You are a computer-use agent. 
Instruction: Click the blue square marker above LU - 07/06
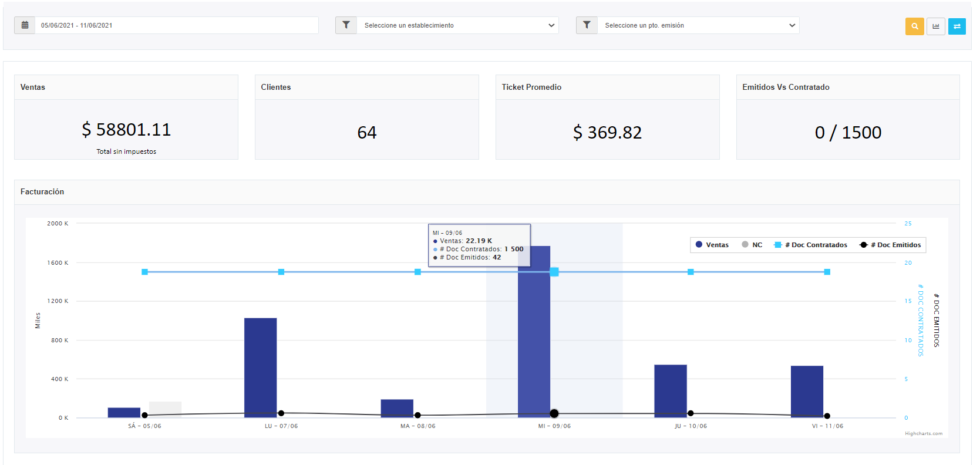point(281,272)
